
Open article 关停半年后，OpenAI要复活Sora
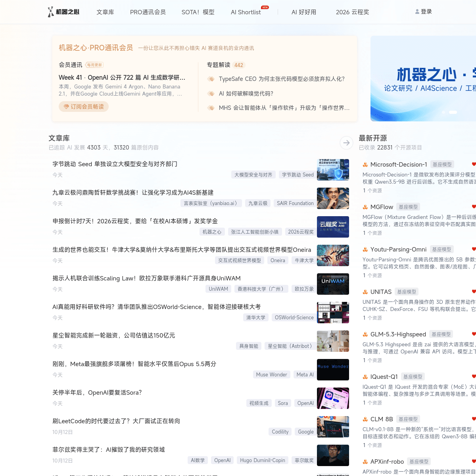[x=97, y=392]
